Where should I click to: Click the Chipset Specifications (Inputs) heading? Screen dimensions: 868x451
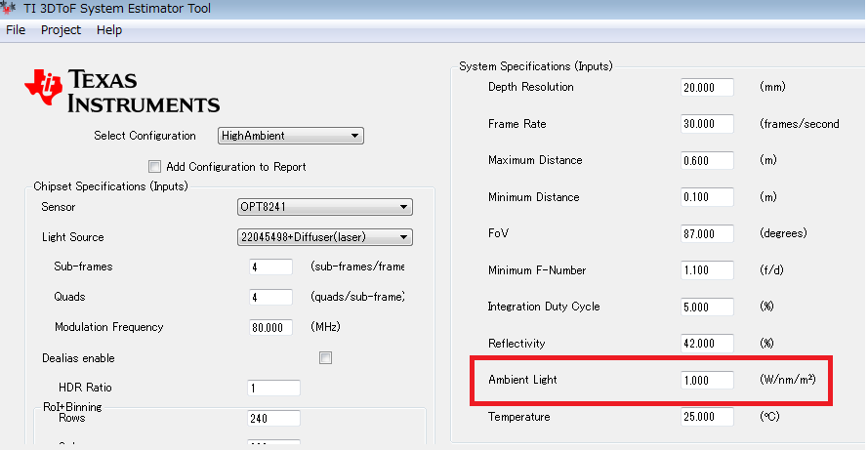pyautogui.click(x=110, y=186)
